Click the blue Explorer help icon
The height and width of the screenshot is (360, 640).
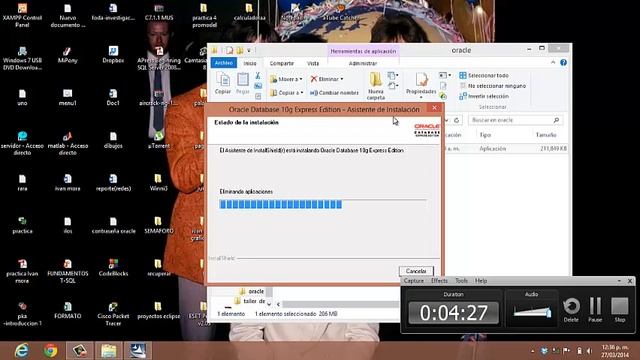point(564,62)
